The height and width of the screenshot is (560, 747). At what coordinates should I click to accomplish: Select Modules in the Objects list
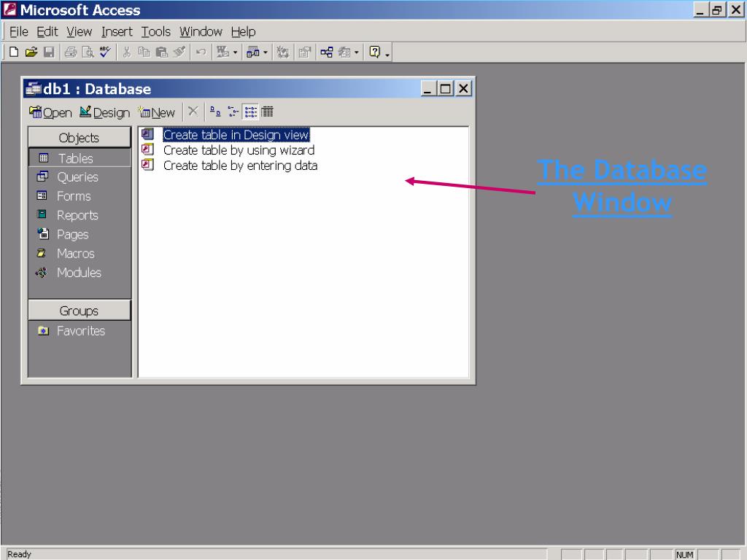[80, 273]
